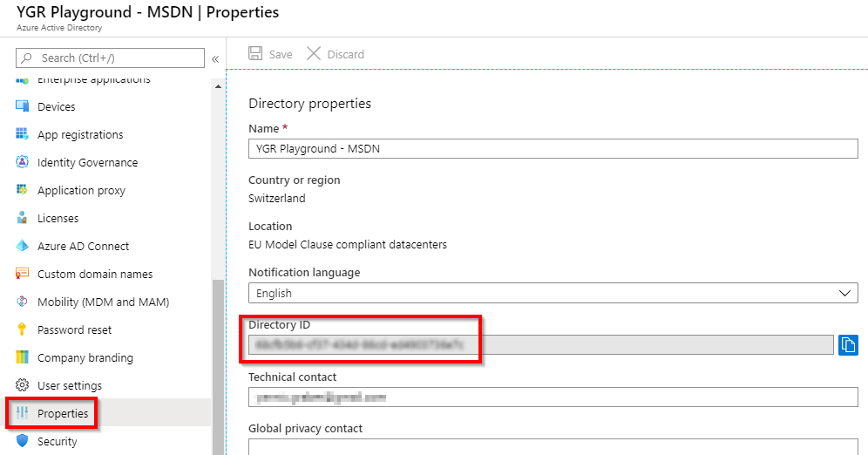The height and width of the screenshot is (455, 868).
Task: Click the Devices icon in sidebar
Action: click(22, 106)
